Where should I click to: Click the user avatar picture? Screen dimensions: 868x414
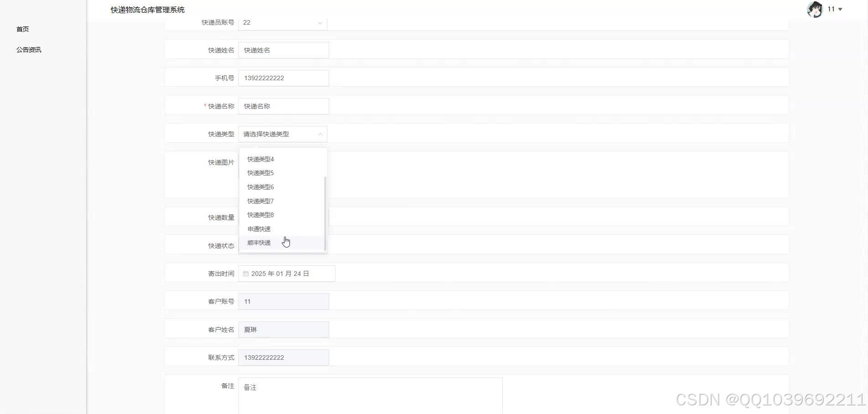coord(815,9)
